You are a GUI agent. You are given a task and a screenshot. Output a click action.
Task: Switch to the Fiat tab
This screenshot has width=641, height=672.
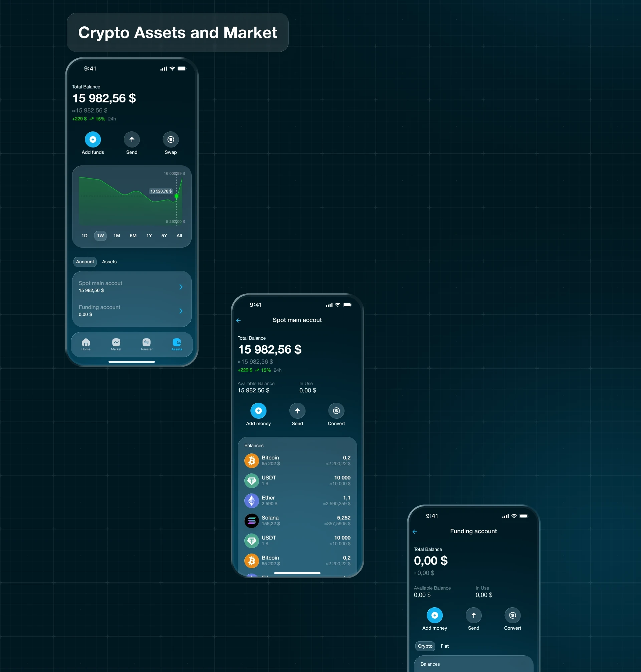tap(444, 646)
